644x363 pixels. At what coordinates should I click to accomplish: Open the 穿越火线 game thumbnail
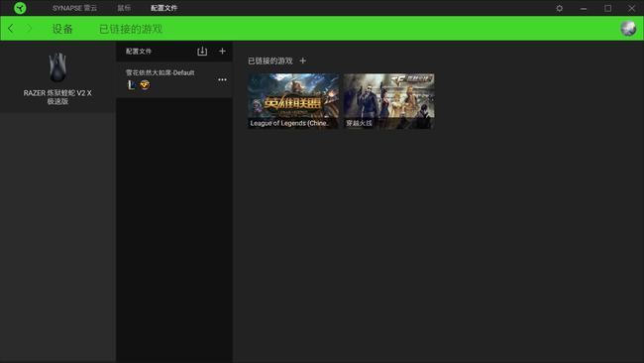[x=388, y=101]
